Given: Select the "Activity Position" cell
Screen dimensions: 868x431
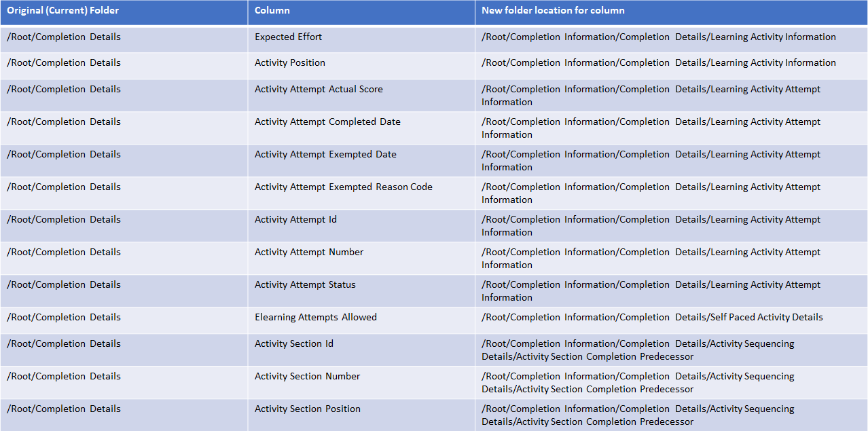Looking at the screenshot, I should pos(290,63).
